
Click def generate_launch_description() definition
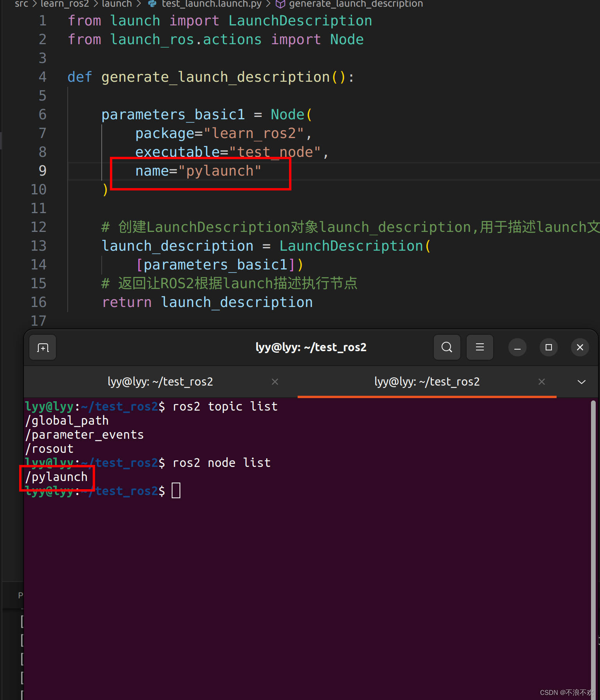tap(210, 77)
